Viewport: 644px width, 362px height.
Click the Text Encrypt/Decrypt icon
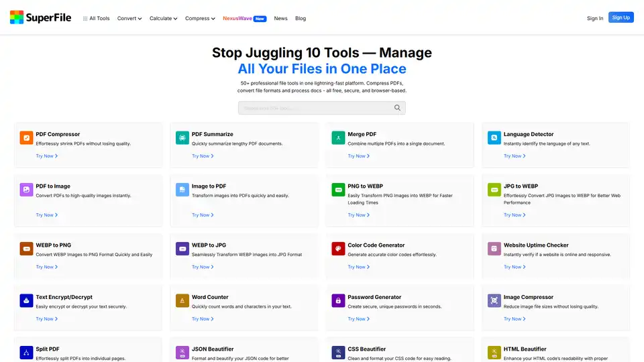(26, 301)
